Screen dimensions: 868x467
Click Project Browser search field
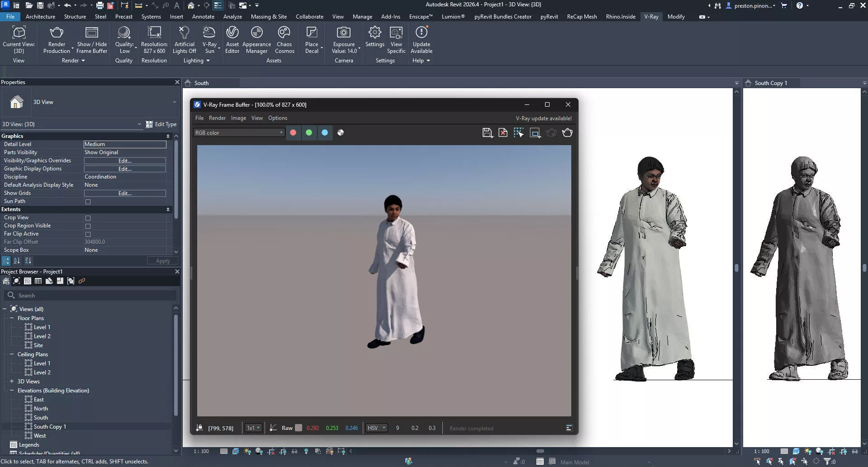pos(90,295)
